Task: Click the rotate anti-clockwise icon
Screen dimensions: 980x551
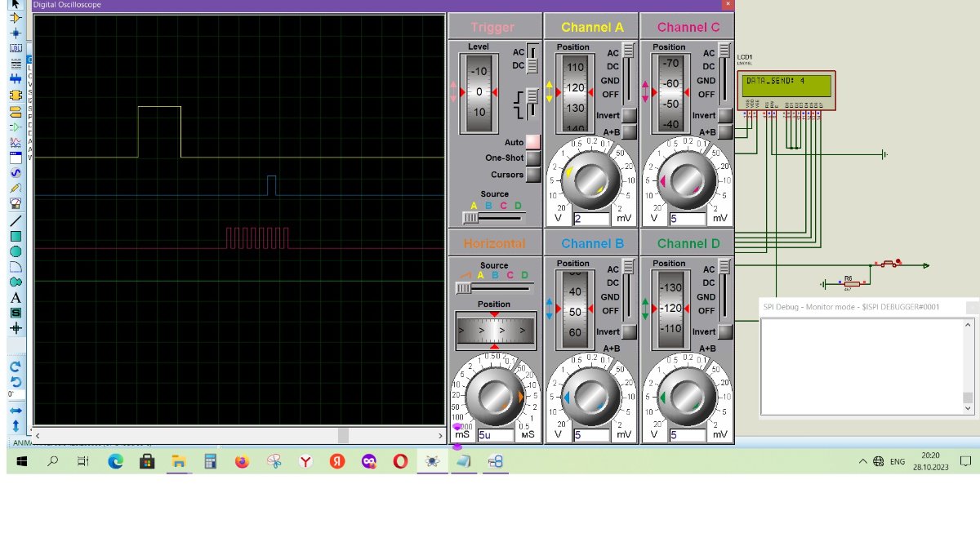Action: pyautogui.click(x=16, y=382)
